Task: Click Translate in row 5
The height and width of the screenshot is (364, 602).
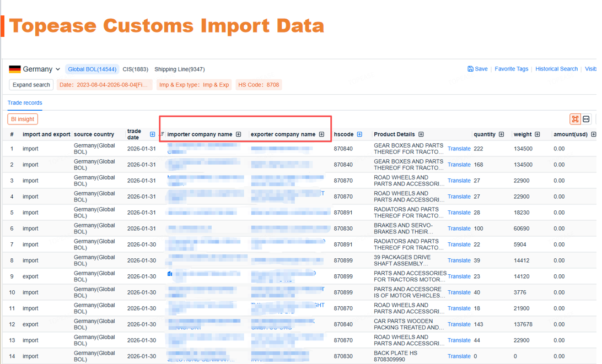Action: 459,213
